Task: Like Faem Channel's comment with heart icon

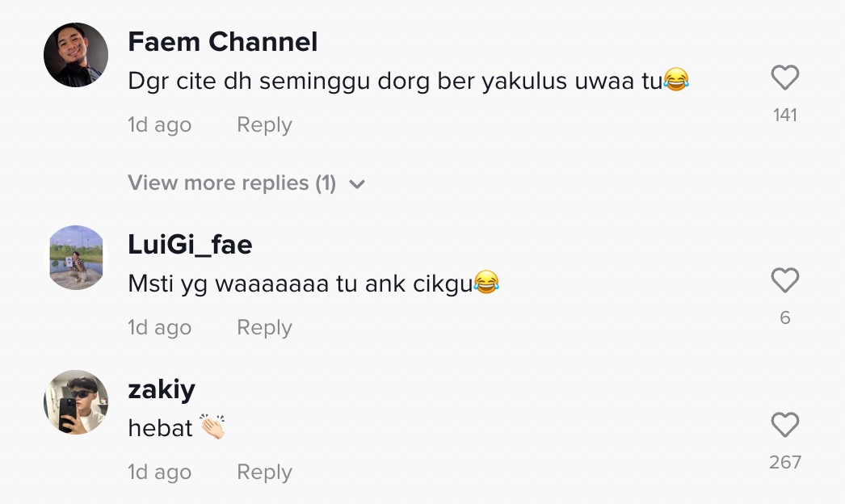Action: [x=784, y=78]
